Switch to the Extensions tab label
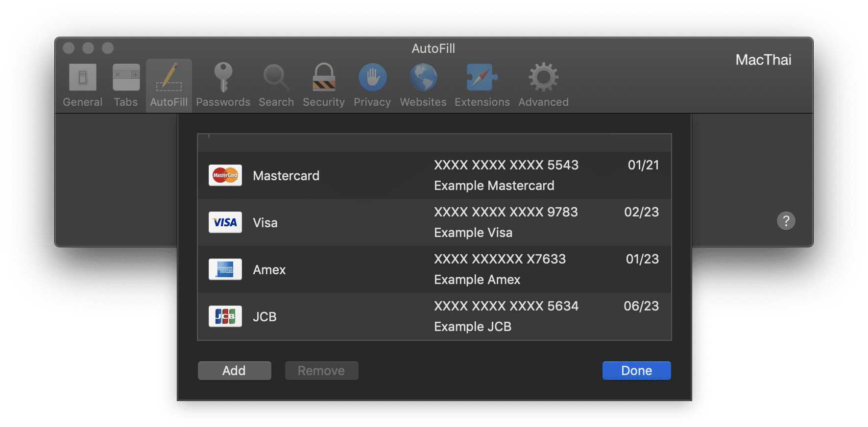 [x=482, y=102]
